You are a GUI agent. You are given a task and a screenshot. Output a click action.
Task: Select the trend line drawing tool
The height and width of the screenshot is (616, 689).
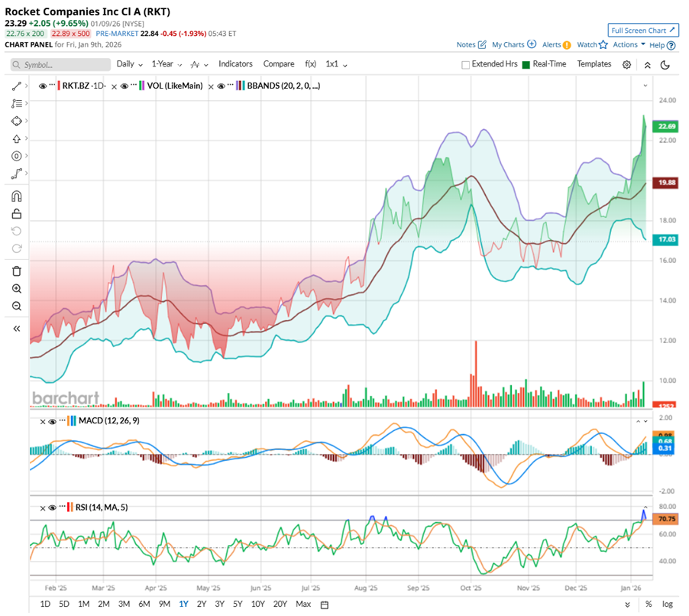point(16,86)
